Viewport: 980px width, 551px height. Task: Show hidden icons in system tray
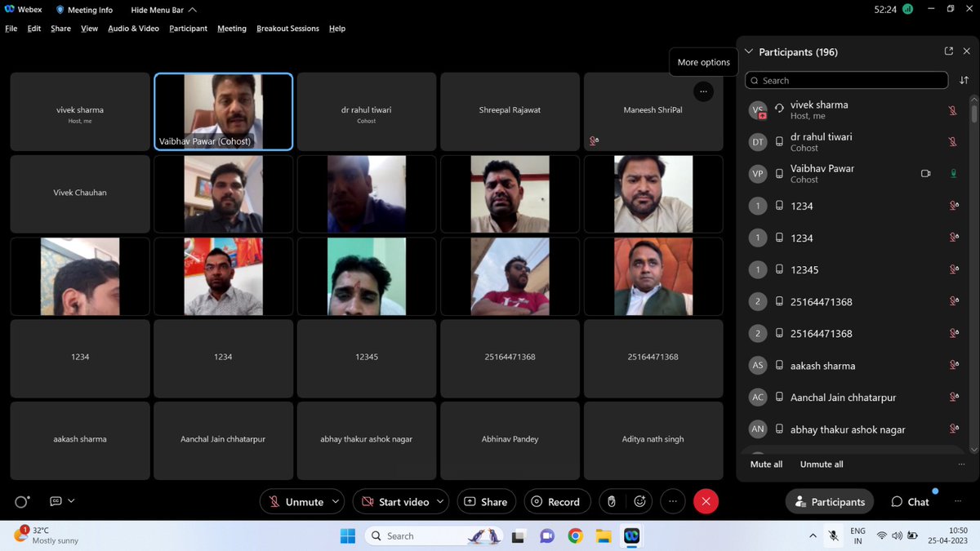[813, 535]
